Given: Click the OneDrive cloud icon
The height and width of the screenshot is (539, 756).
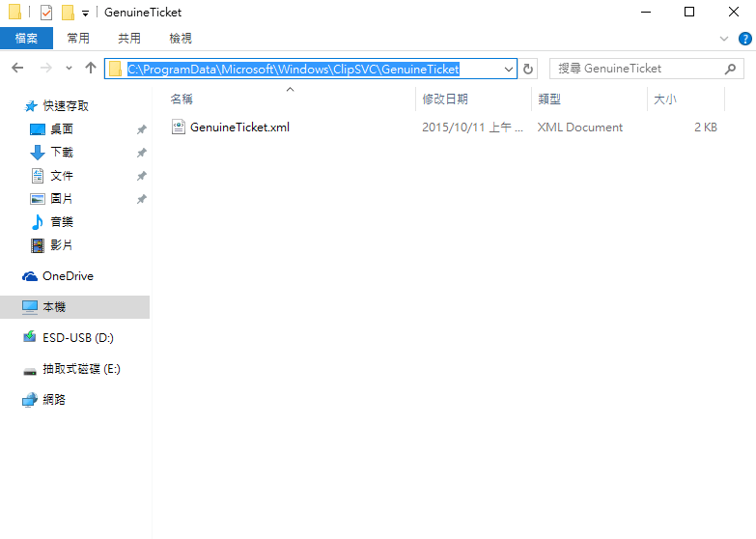Looking at the screenshot, I should (x=30, y=276).
